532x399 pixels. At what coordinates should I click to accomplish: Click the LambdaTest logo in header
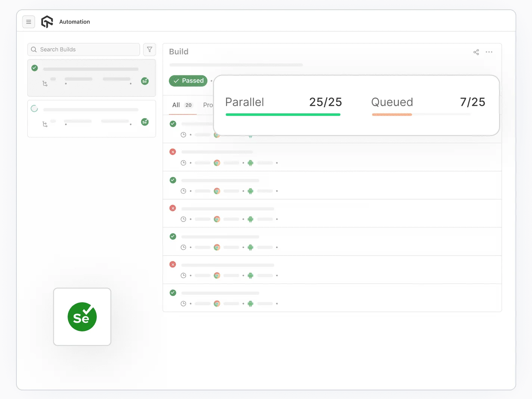[47, 22]
